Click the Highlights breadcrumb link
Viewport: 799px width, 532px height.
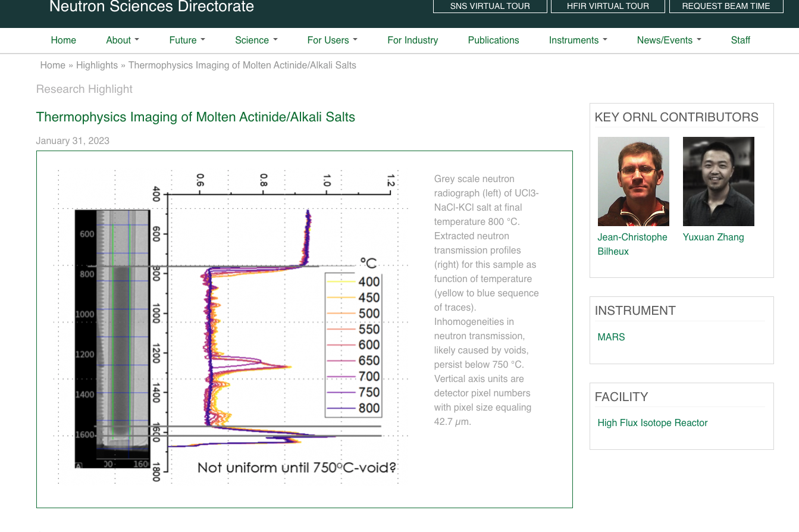97,65
